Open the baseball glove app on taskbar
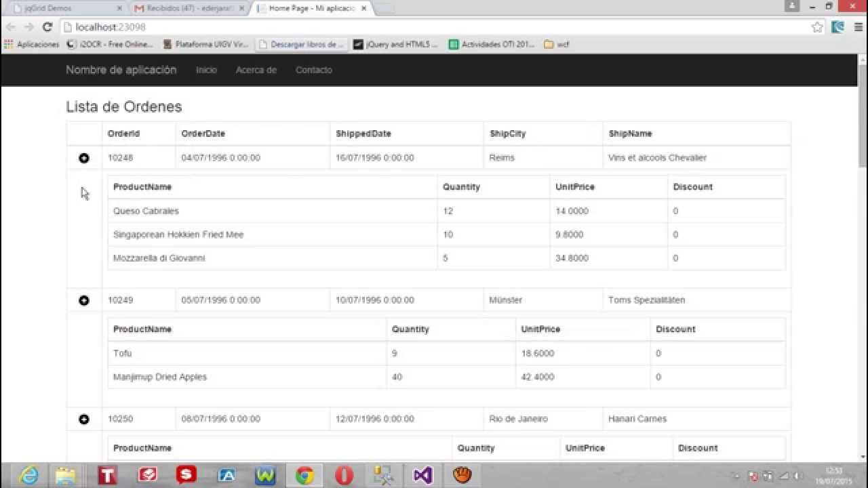The height and width of the screenshot is (488, 868). point(462,475)
